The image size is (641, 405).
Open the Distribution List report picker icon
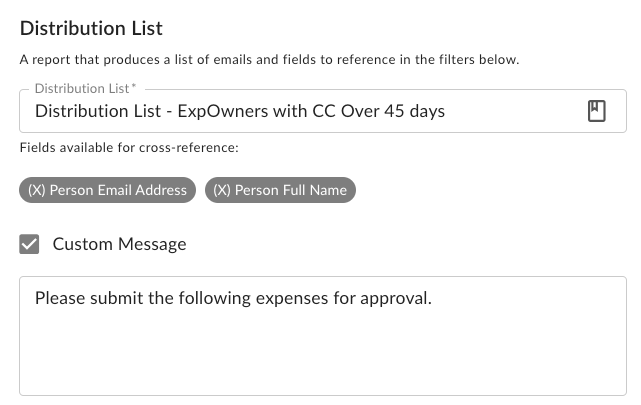point(596,111)
